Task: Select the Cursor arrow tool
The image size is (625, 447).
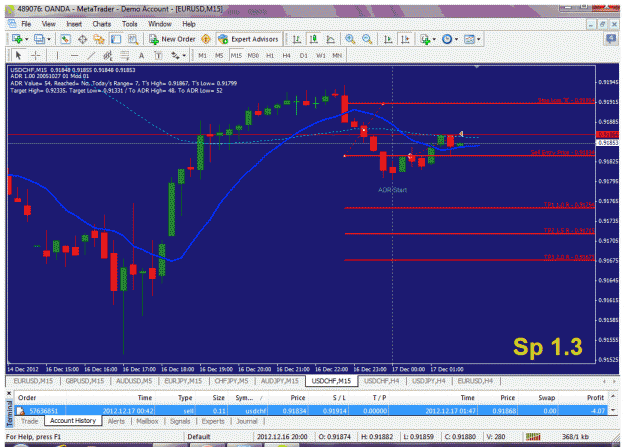Action: (x=18, y=55)
